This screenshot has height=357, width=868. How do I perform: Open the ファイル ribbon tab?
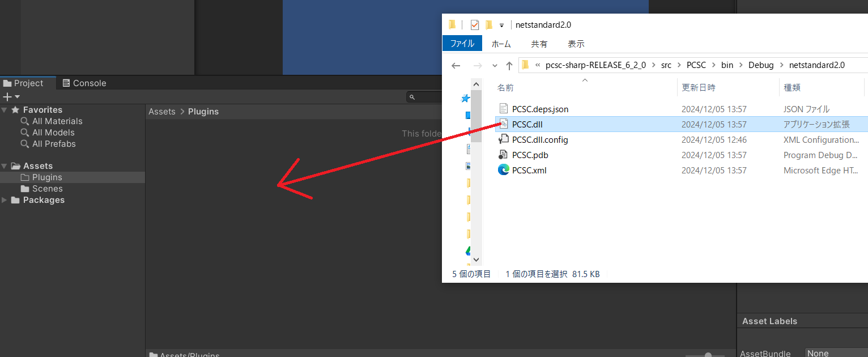point(462,44)
